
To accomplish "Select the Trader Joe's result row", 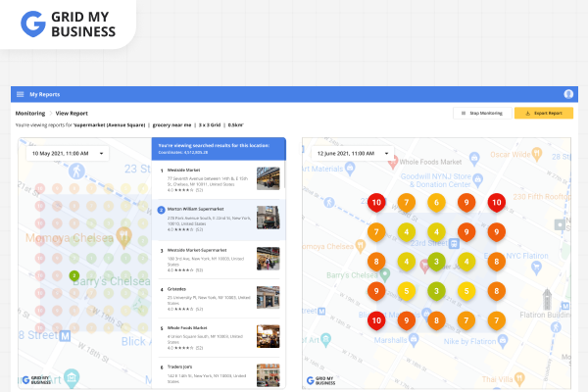I will [x=219, y=373].
